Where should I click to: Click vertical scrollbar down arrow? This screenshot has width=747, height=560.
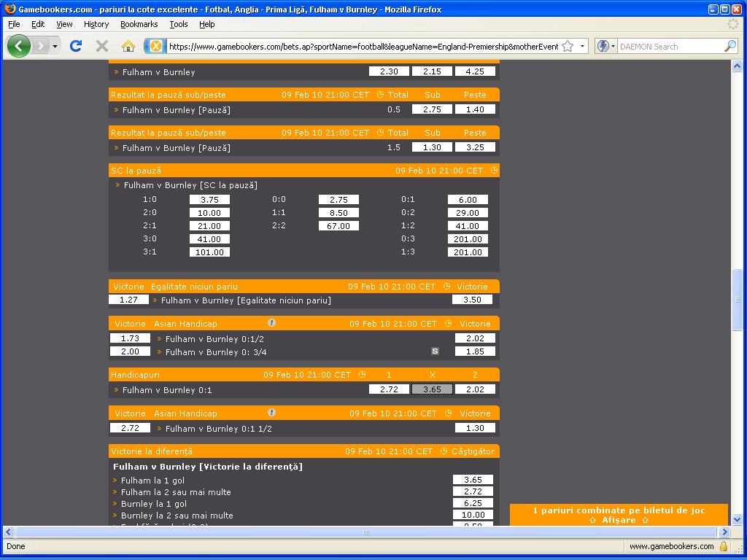tap(737, 519)
